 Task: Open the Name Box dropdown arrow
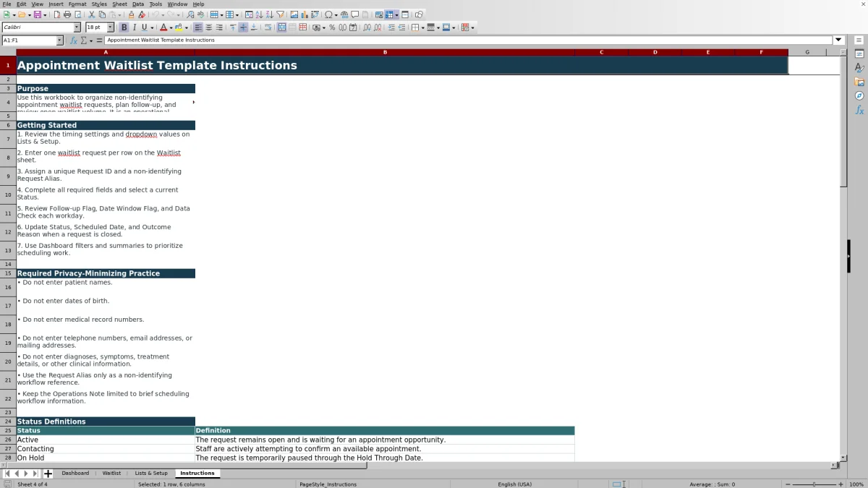coord(59,40)
